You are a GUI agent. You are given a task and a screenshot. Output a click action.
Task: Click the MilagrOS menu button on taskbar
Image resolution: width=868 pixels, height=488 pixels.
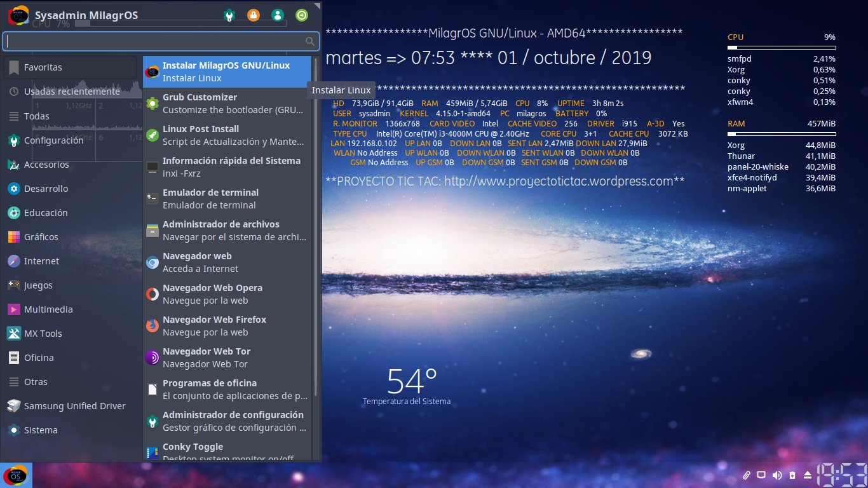coord(16,475)
